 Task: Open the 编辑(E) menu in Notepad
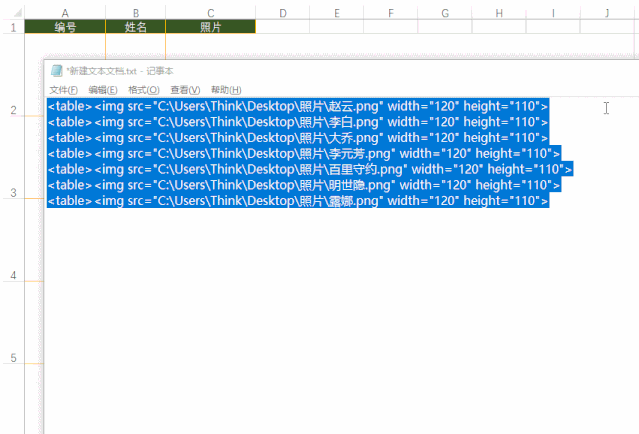click(x=103, y=90)
